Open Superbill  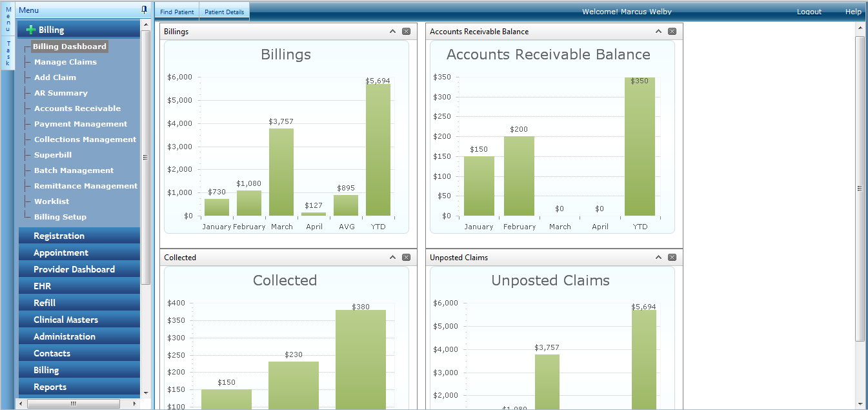pos(53,155)
